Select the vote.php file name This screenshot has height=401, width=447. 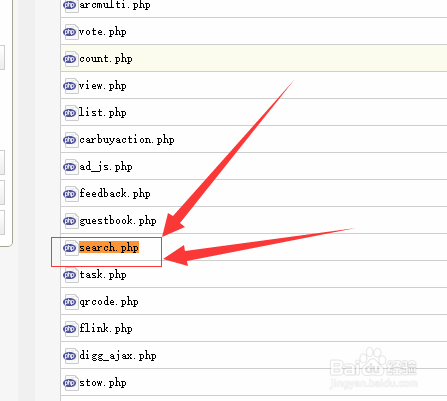tap(103, 32)
